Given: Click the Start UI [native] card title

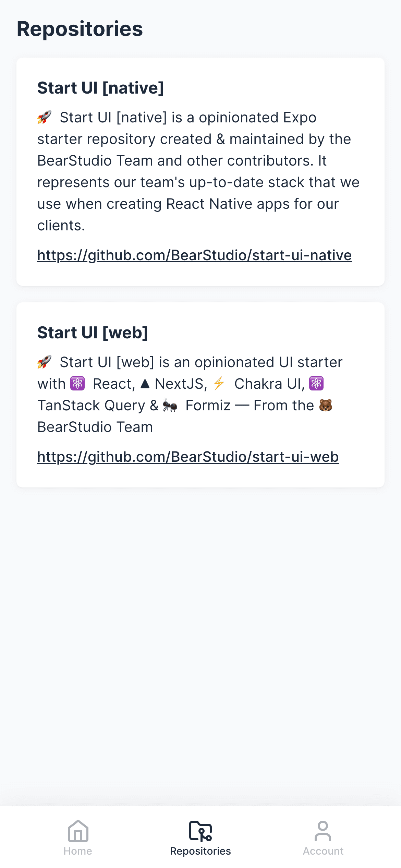Looking at the screenshot, I should tap(100, 88).
